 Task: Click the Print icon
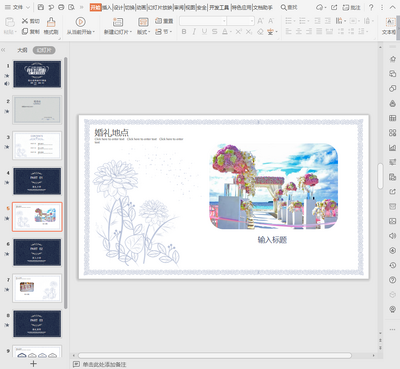(61, 7)
